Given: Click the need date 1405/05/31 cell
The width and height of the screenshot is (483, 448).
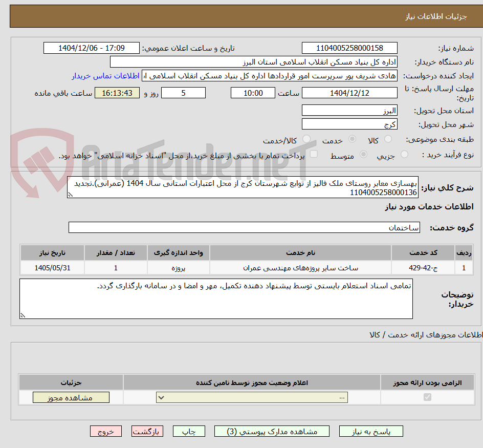Looking at the screenshot, I should pyautogui.click(x=52, y=268).
